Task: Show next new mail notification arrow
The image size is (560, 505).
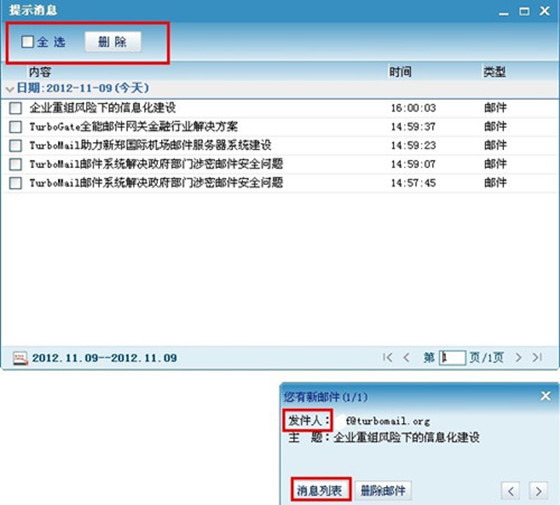Action: 539,491
